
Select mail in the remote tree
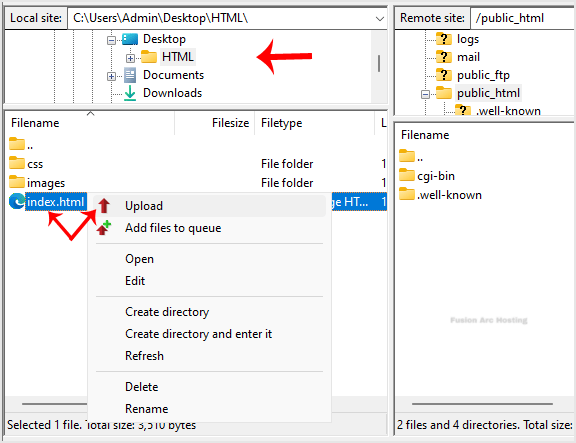point(468,57)
